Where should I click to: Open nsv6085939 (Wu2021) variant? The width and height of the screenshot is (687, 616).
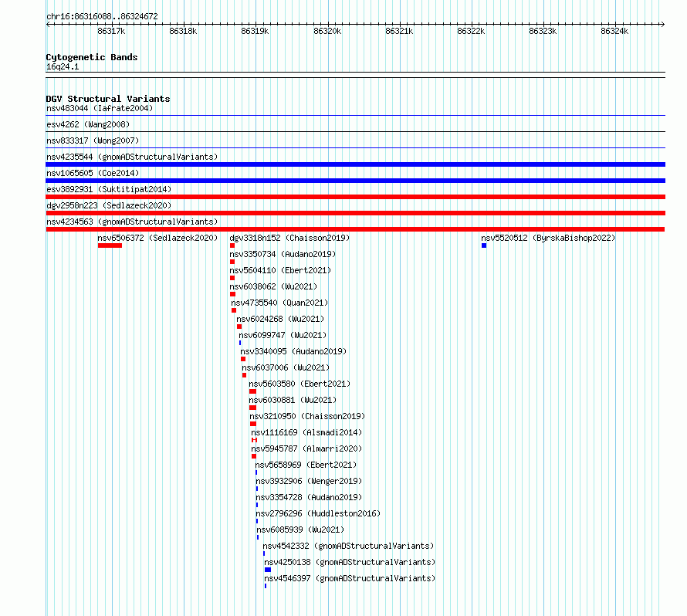(x=300, y=530)
